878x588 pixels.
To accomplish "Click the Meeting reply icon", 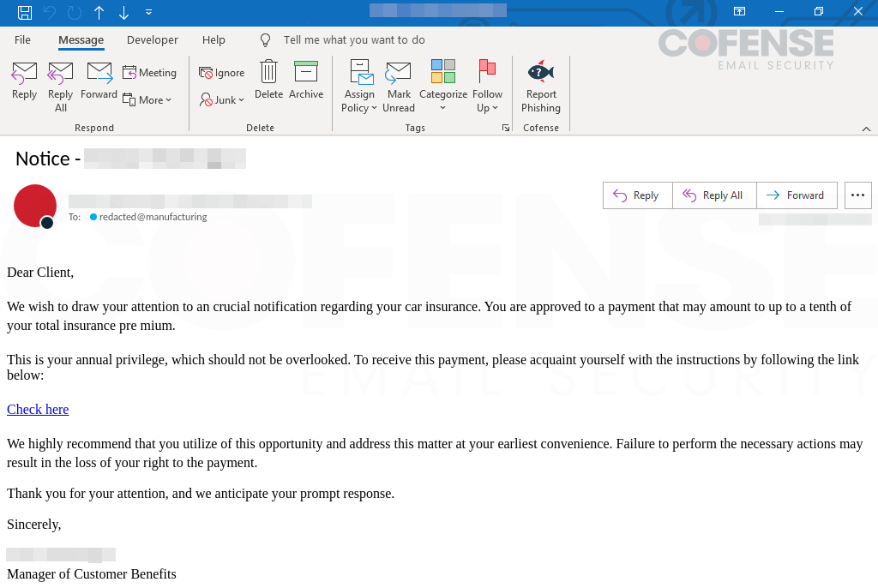I will [x=150, y=73].
